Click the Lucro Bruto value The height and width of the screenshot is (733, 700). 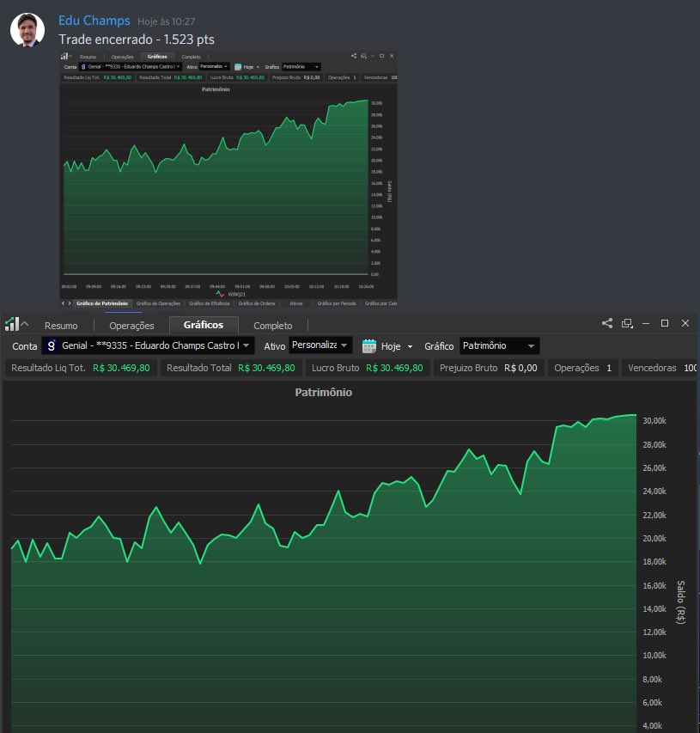394,368
